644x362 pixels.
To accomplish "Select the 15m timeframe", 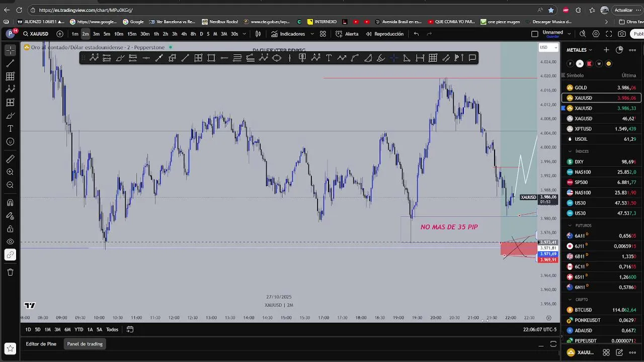I will tap(132, 34).
